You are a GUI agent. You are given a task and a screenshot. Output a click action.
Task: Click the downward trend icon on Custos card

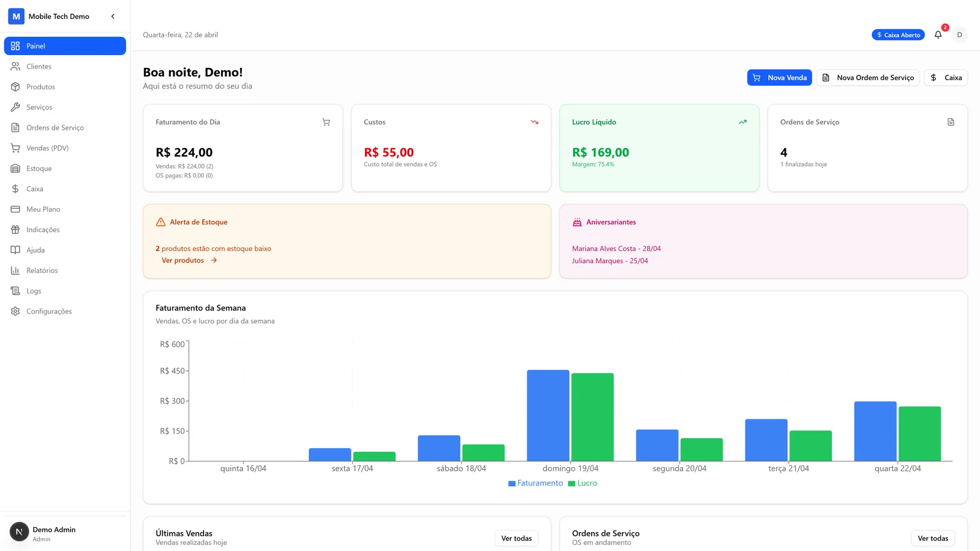pyautogui.click(x=534, y=122)
